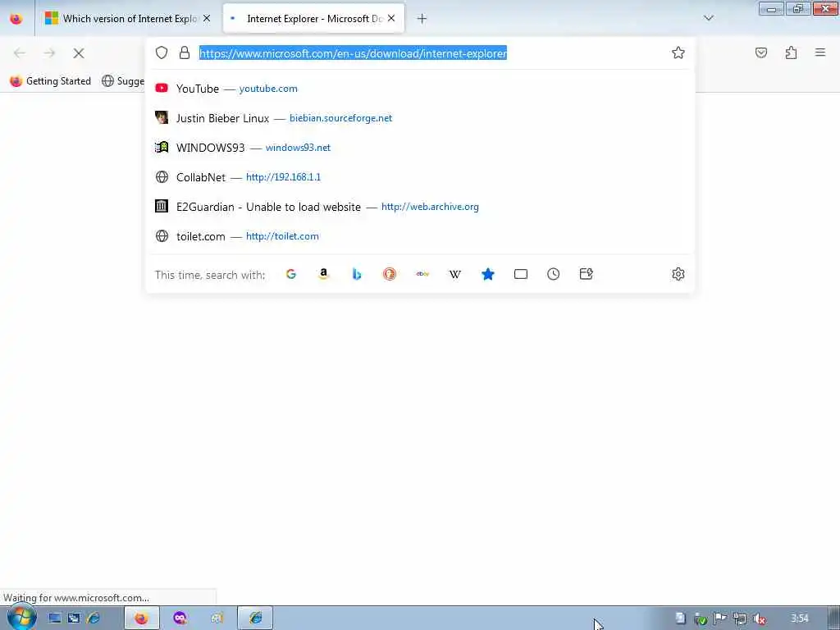
Task: Search with Amazon this time
Action: click(323, 274)
